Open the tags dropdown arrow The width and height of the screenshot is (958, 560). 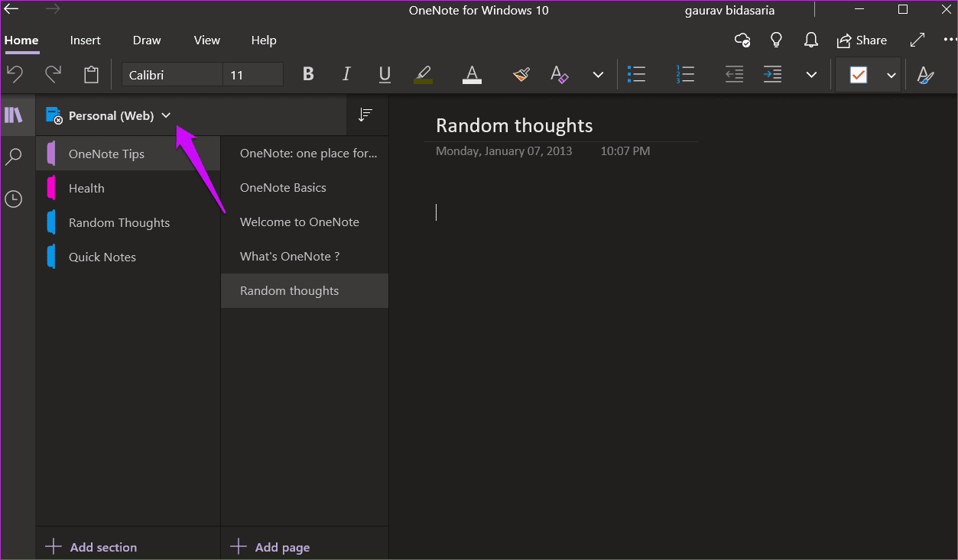(891, 75)
